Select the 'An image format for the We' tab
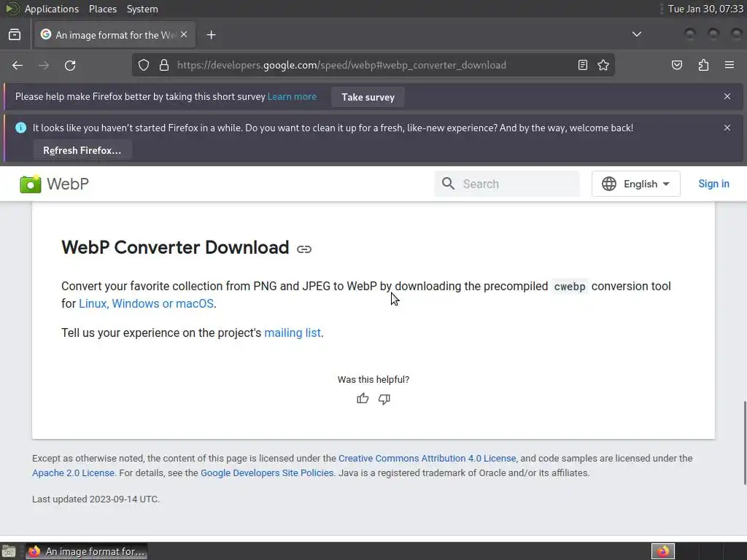Viewport: 747px width, 560px height. (x=115, y=35)
